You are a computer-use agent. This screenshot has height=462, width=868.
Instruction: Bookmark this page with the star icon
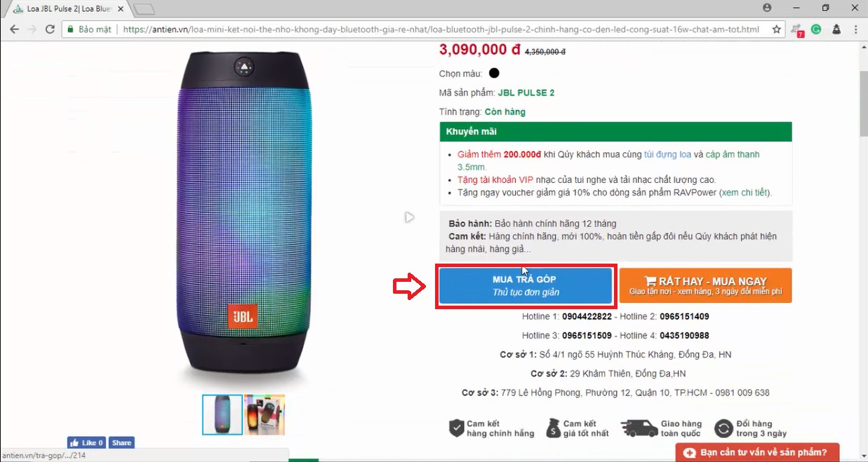pyautogui.click(x=777, y=29)
